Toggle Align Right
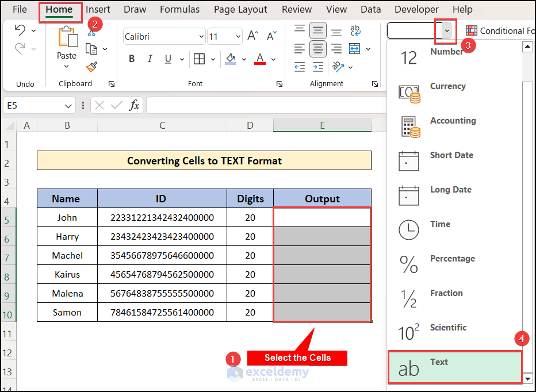 336,48
